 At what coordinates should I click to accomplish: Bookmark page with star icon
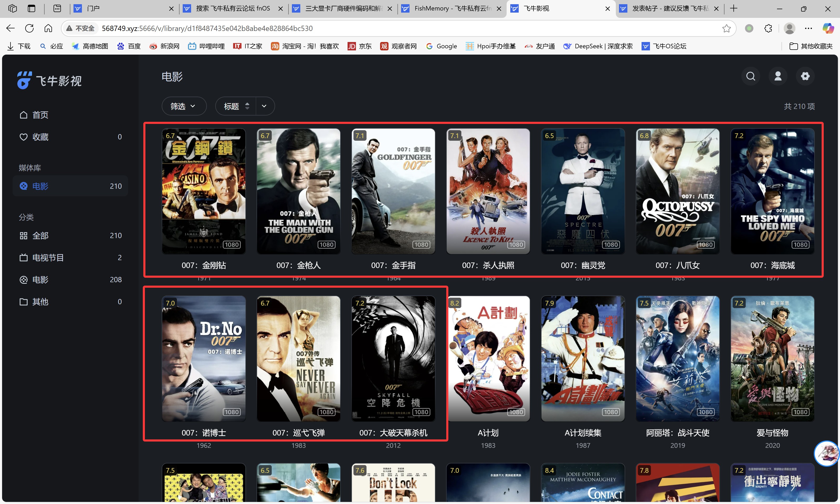[726, 28]
